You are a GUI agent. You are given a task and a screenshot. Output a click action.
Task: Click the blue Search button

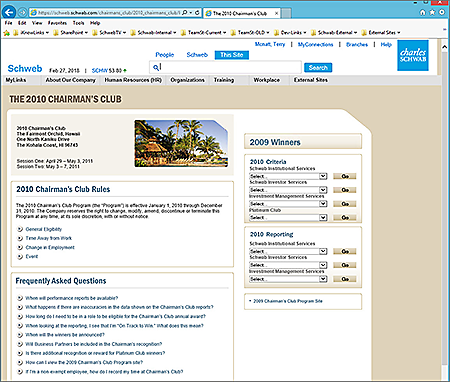click(318, 68)
